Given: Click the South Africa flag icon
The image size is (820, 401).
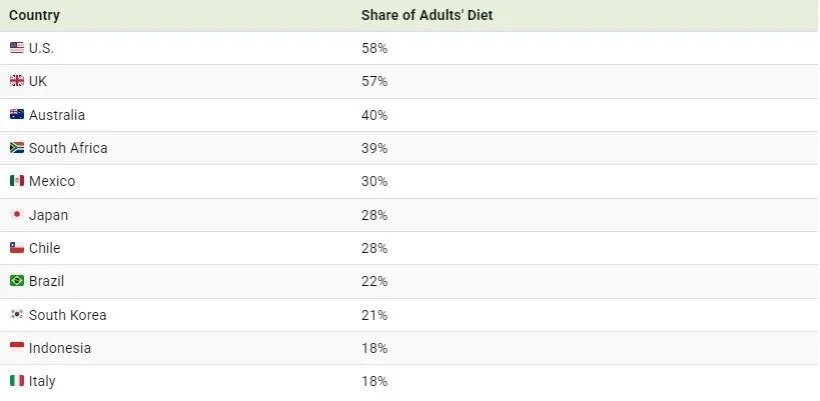Looking at the screenshot, I should pos(17,148).
